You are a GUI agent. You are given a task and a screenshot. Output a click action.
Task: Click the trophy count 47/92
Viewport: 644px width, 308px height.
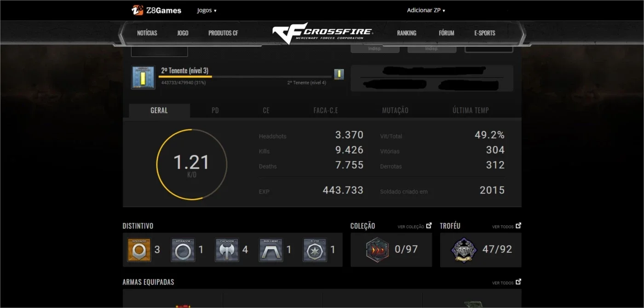coord(497,250)
